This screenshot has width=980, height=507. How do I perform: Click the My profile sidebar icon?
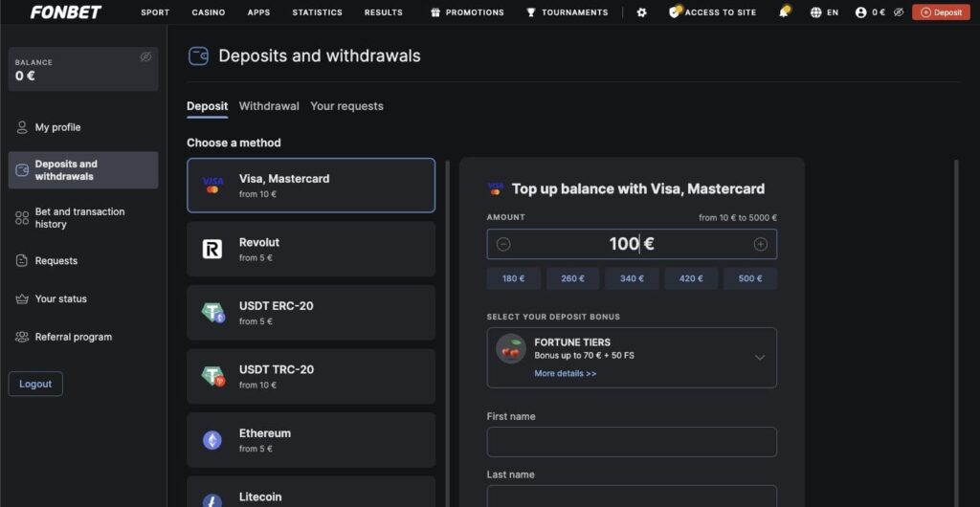[22, 127]
